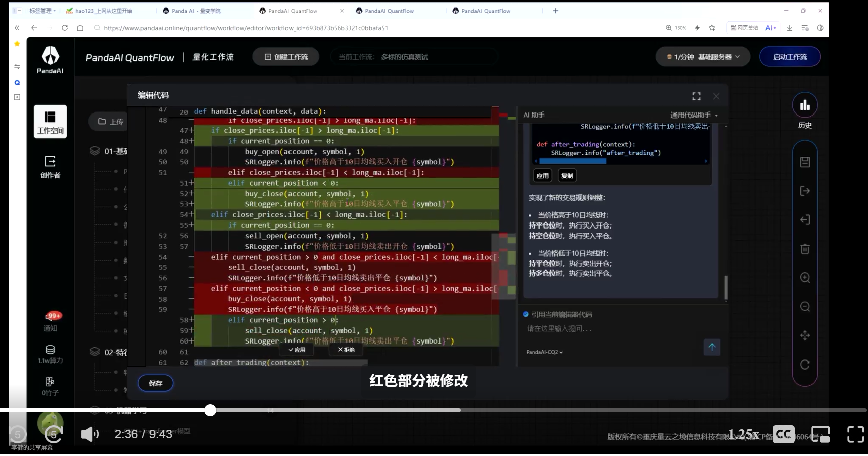Screen dimensions: 868x456
Task: Change the 1.25x playback speed
Action: pyautogui.click(x=744, y=434)
